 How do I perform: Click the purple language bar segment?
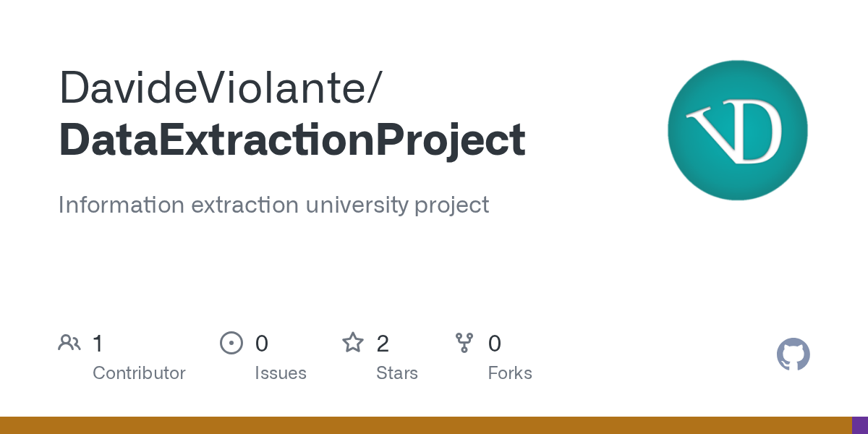(859, 425)
